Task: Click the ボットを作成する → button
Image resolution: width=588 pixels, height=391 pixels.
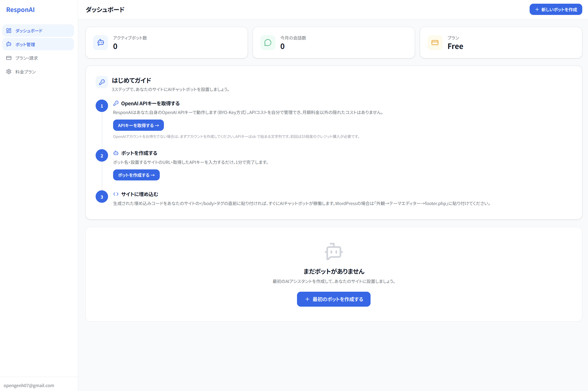Action: (136, 175)
